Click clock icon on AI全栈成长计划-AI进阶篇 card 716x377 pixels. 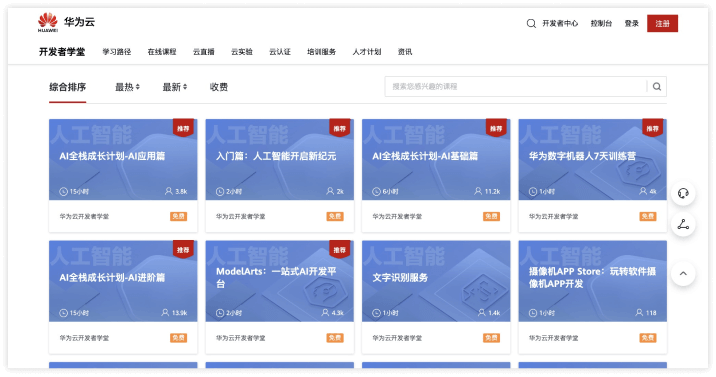[x=63, y=313]
